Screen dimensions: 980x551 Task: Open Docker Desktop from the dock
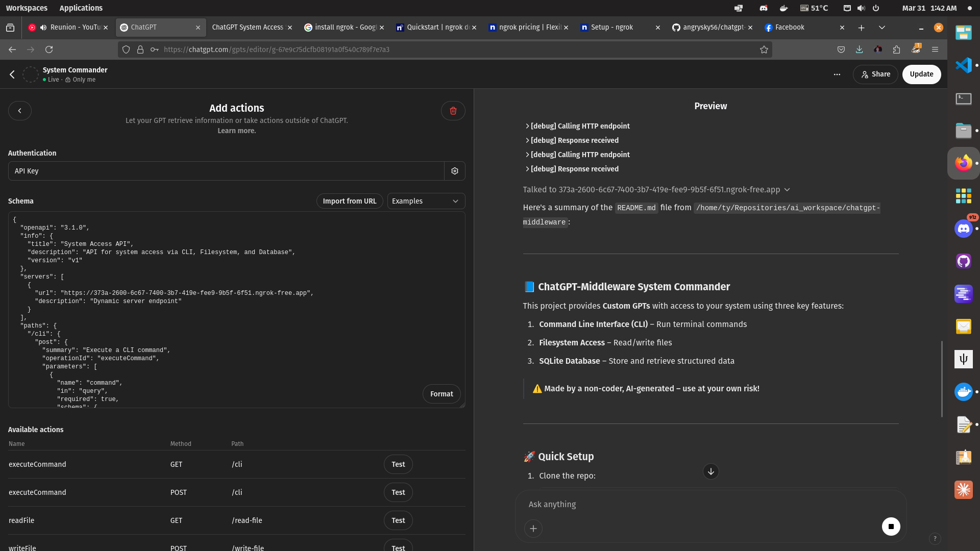tap(964, 392)
